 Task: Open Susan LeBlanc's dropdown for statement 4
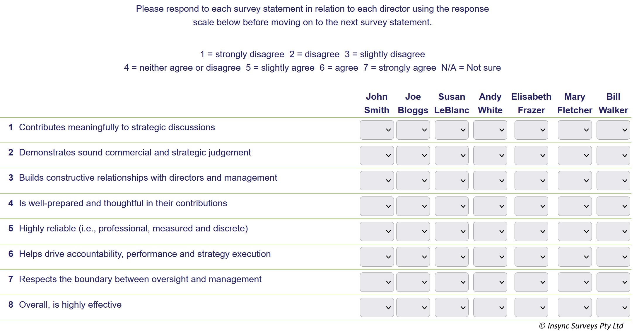point(451,206)
